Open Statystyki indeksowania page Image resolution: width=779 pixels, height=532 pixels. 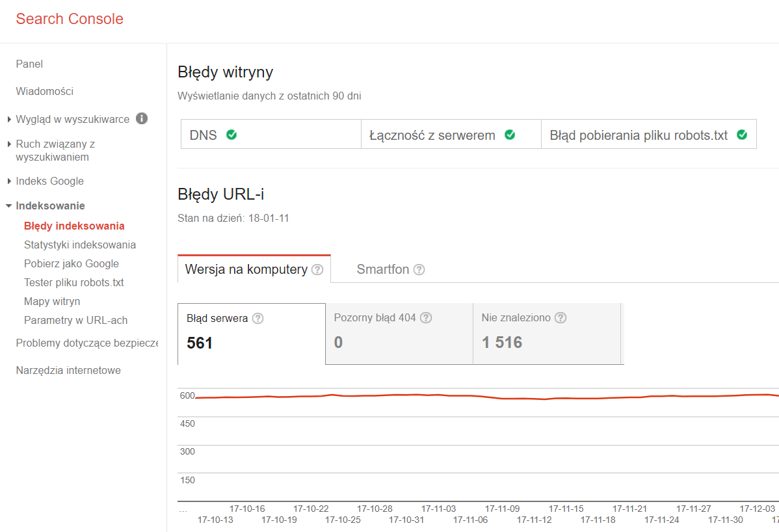(80, 245)
